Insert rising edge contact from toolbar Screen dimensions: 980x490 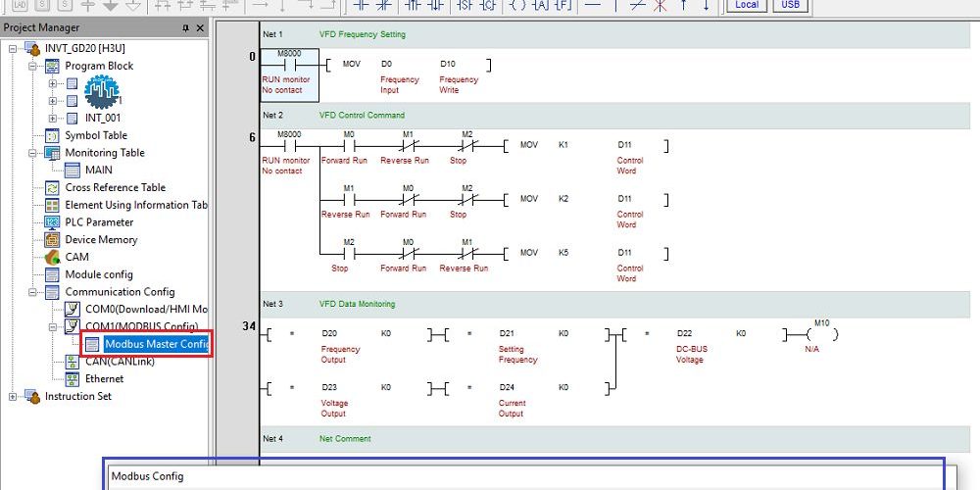412,5
